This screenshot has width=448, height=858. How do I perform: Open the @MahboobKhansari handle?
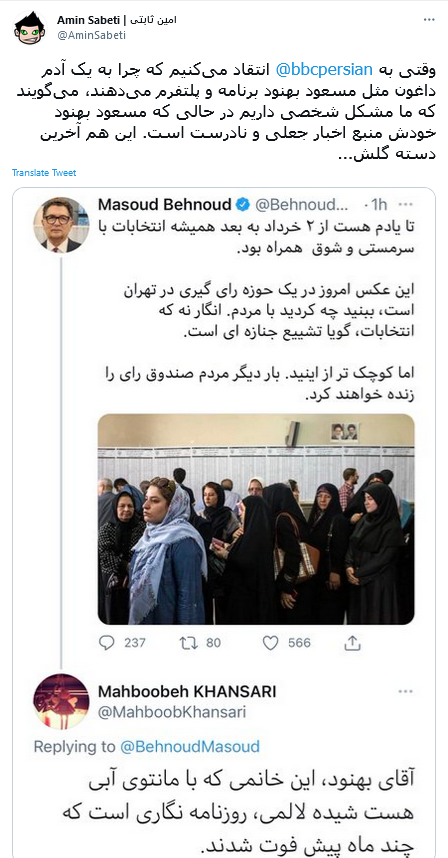(172, 712)
